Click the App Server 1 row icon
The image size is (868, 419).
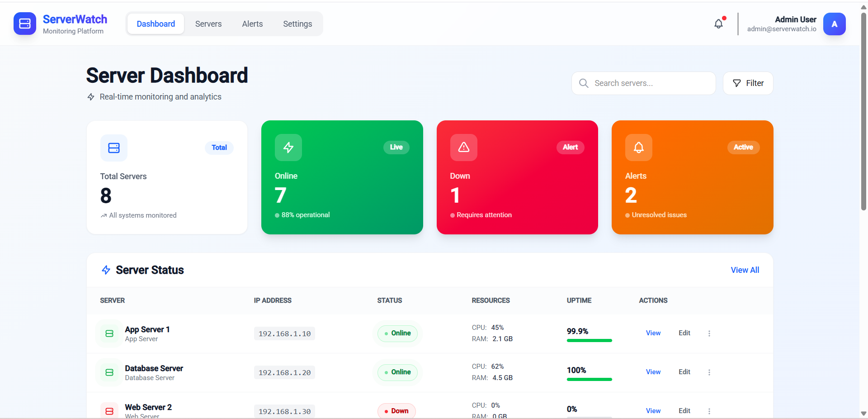point(109,333)
